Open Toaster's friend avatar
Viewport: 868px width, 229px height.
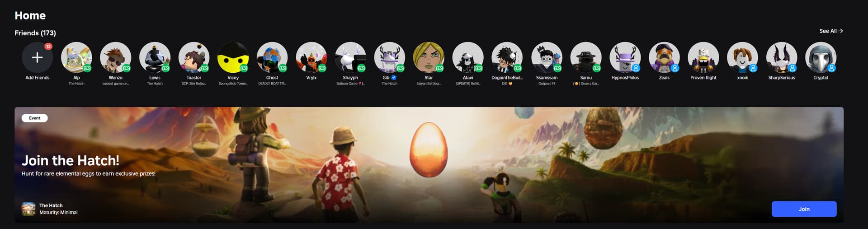[x=194, y=57]
